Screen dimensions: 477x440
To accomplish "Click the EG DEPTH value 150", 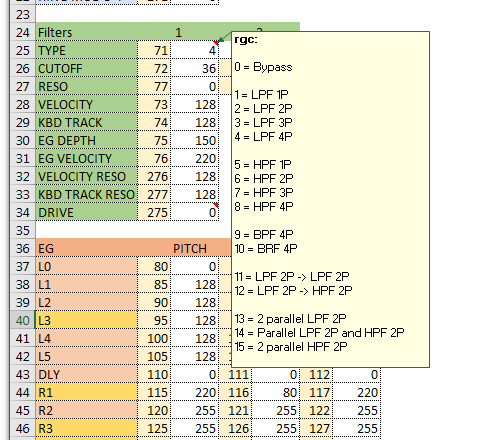I will 195,141.
